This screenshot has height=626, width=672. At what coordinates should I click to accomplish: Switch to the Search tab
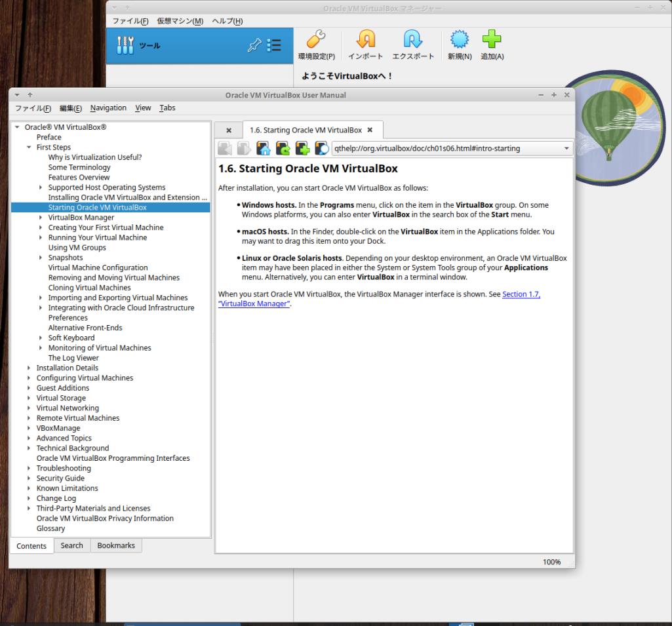click(72, 545)
